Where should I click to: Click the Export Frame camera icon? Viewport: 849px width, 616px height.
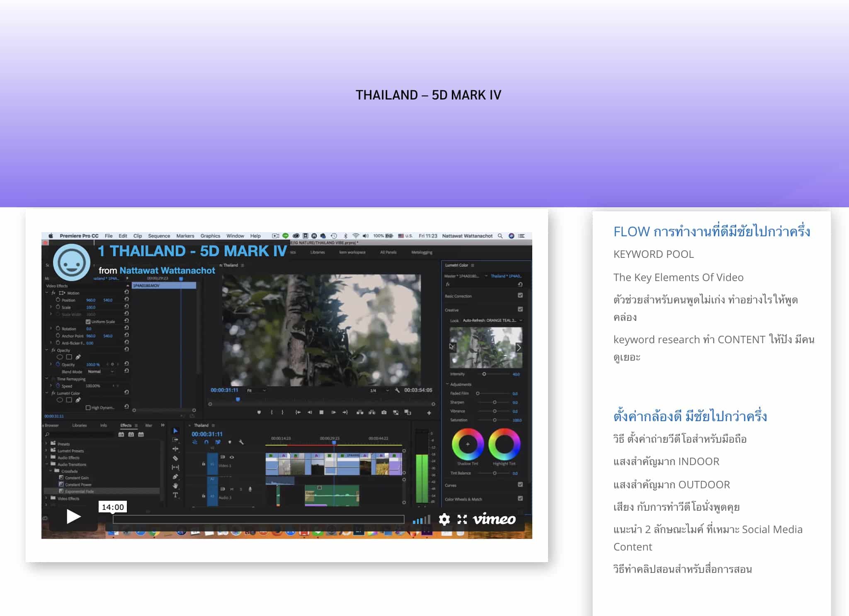coord(384,412)
